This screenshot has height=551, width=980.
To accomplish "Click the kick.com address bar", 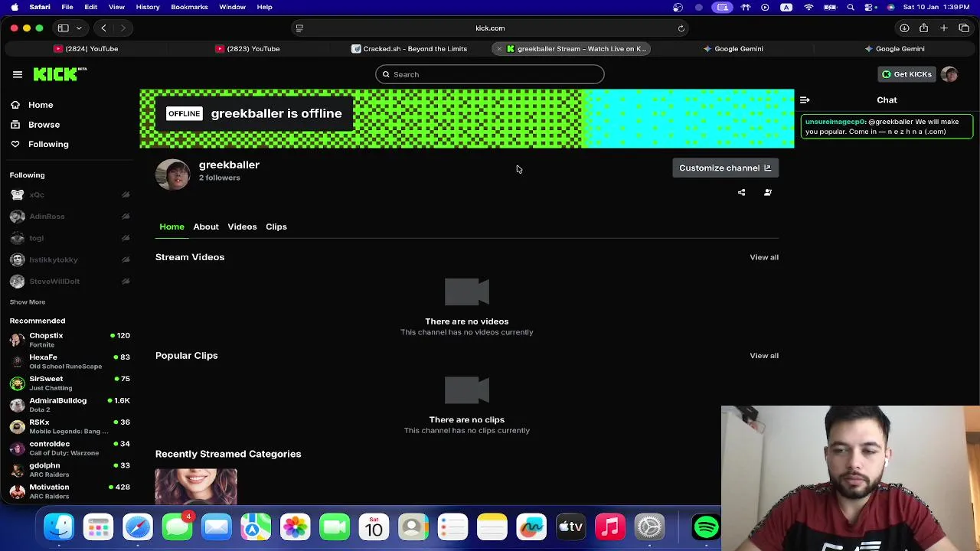I will 490,28.
